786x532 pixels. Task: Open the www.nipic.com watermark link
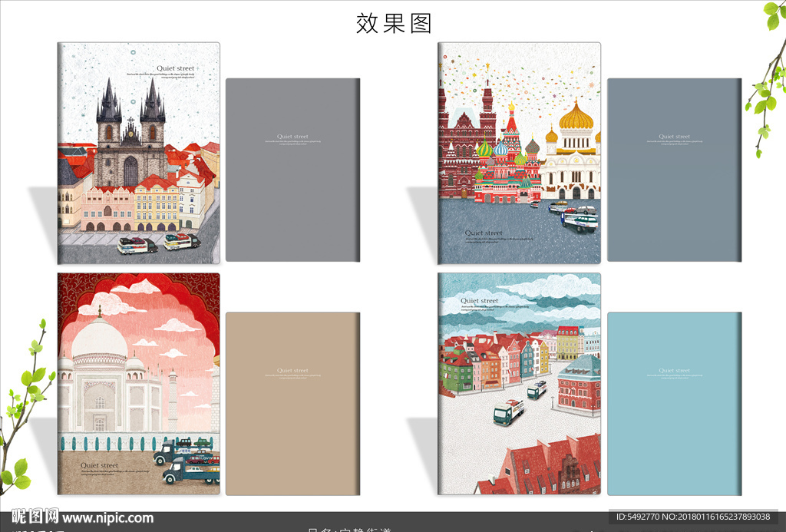(x=108, y=519)
